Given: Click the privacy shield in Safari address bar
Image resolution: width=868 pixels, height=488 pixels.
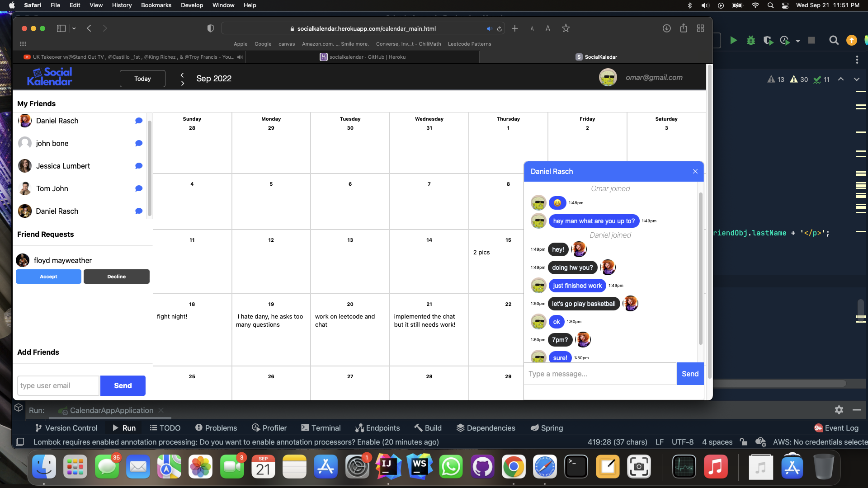Looking at the screenshot, I should 210,28.
